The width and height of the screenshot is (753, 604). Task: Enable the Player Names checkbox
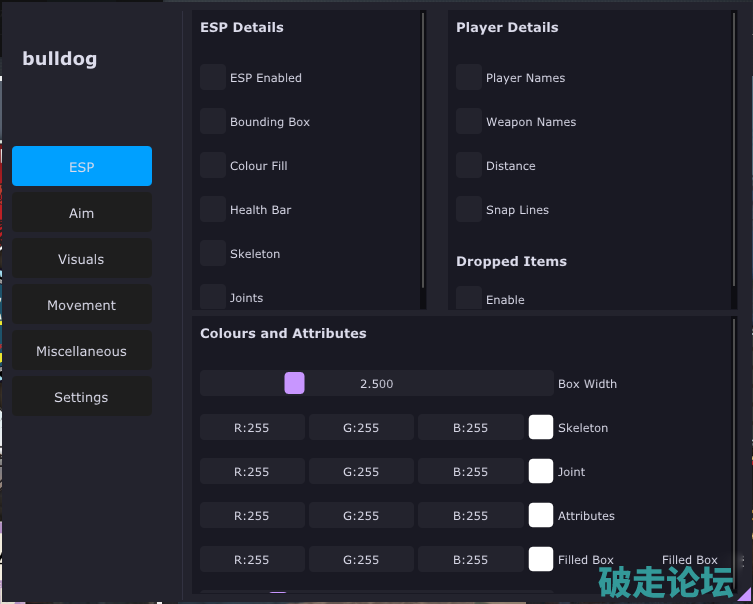[469, 78]
